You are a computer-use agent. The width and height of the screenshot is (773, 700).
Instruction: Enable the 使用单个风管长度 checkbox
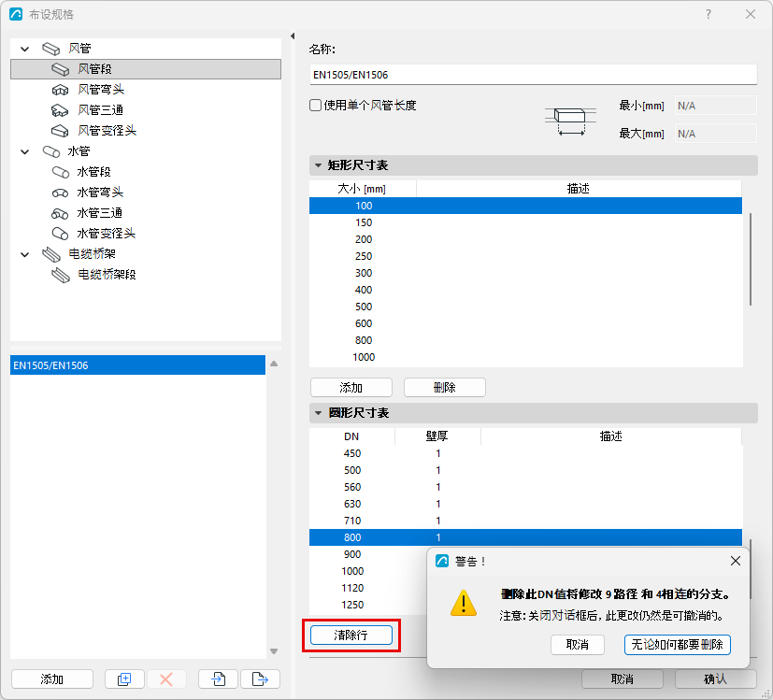pyautogui.click(x=316, y=105)
